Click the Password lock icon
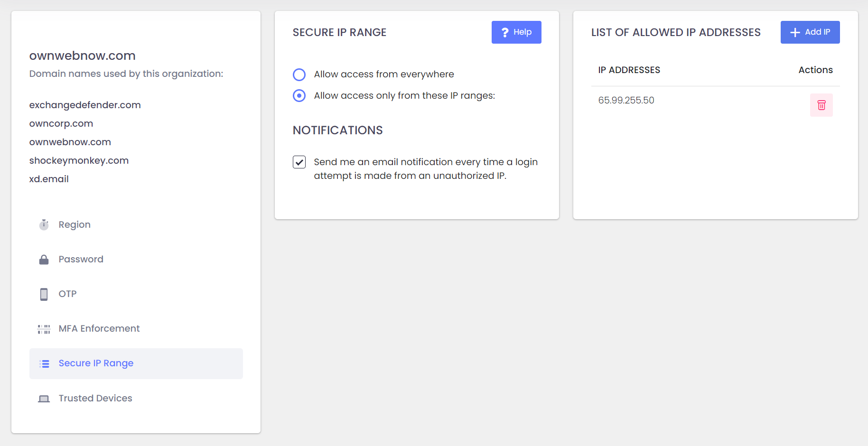Viewport: 868px width, 446px height. [44, 260]
